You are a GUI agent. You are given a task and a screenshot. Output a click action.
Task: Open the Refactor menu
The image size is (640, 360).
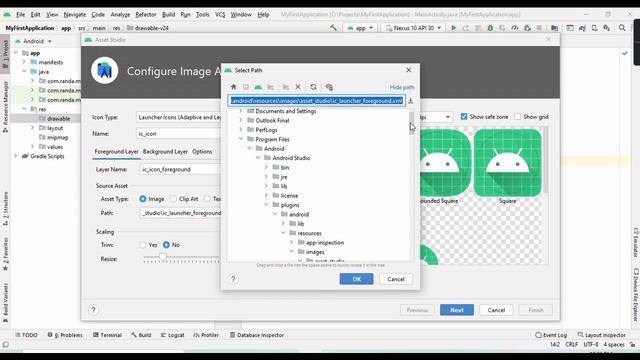point(146,14)
